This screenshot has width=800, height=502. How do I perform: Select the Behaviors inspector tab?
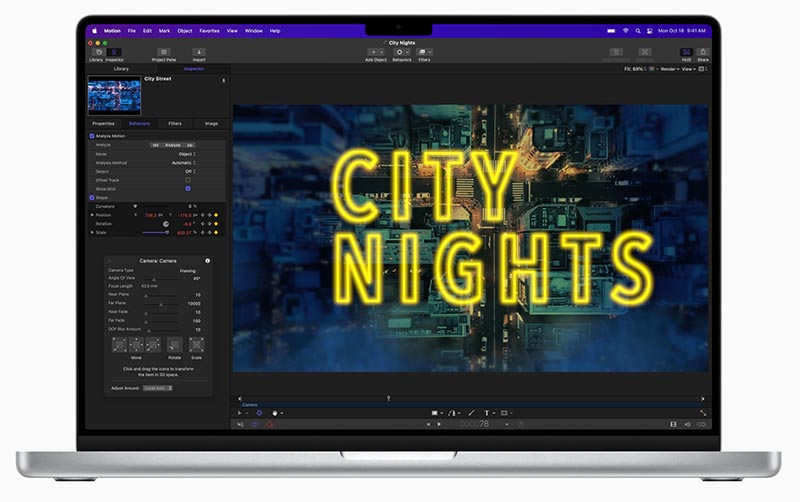139,123
